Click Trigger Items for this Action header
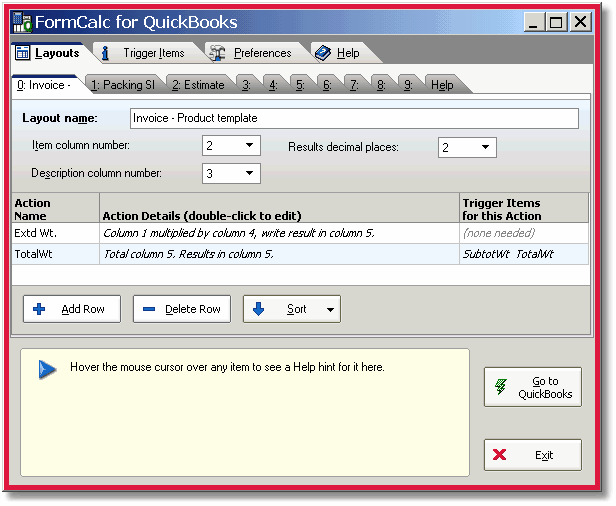Screen dimensions: 616x506 tap(524, 208)
